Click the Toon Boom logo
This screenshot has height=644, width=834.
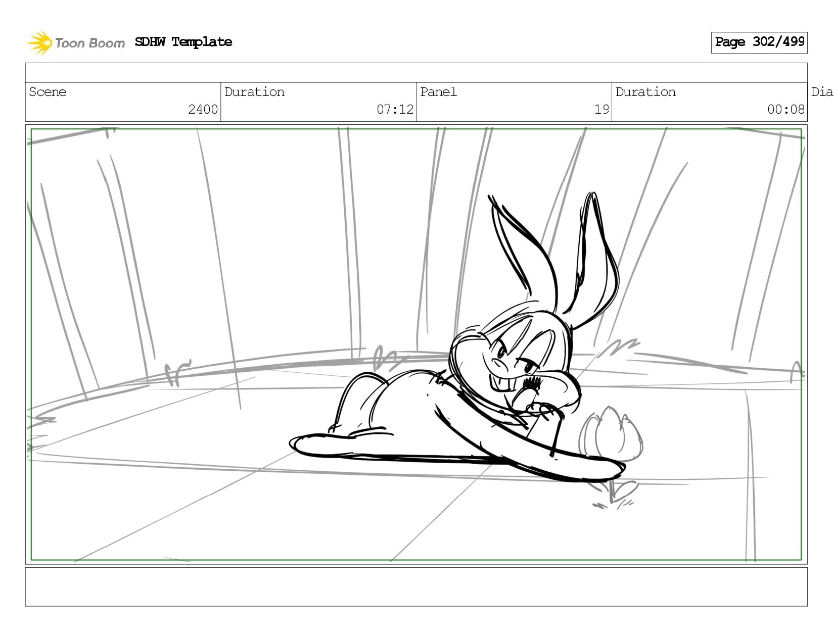[x=76, y=42]
